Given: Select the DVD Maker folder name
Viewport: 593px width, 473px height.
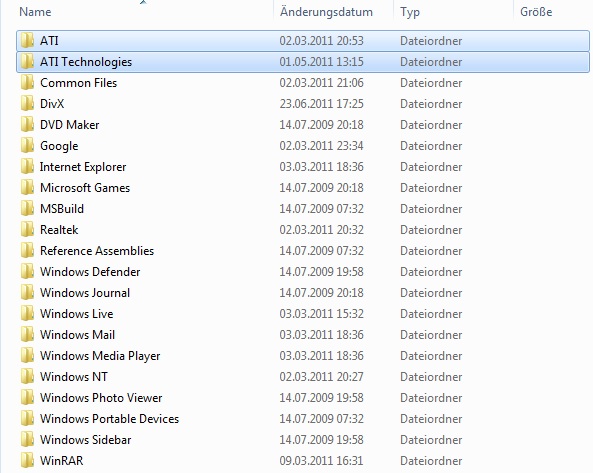Looking at the screenshot, I should click(x=70, y=125).
